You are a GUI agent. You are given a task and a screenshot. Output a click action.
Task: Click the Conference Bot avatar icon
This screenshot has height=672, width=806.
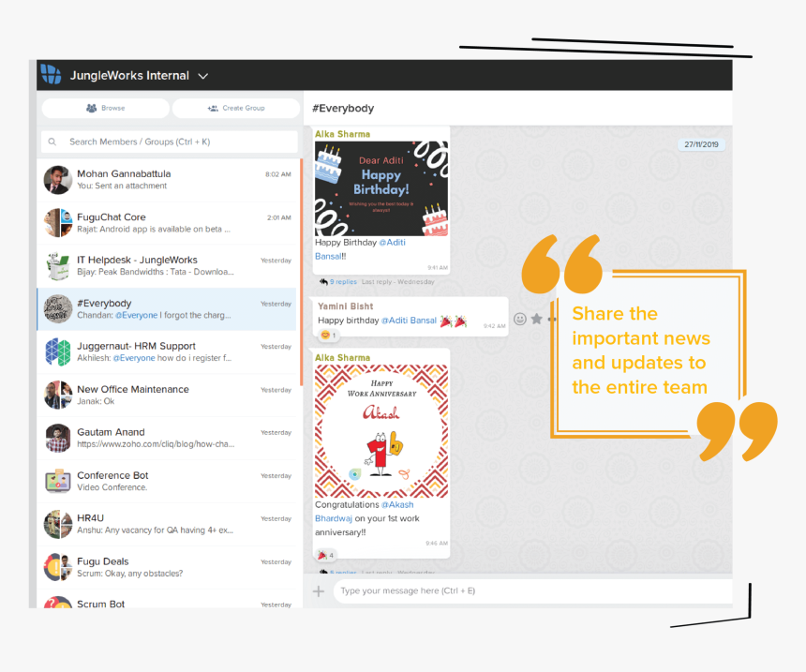click(x=58, y=481)
